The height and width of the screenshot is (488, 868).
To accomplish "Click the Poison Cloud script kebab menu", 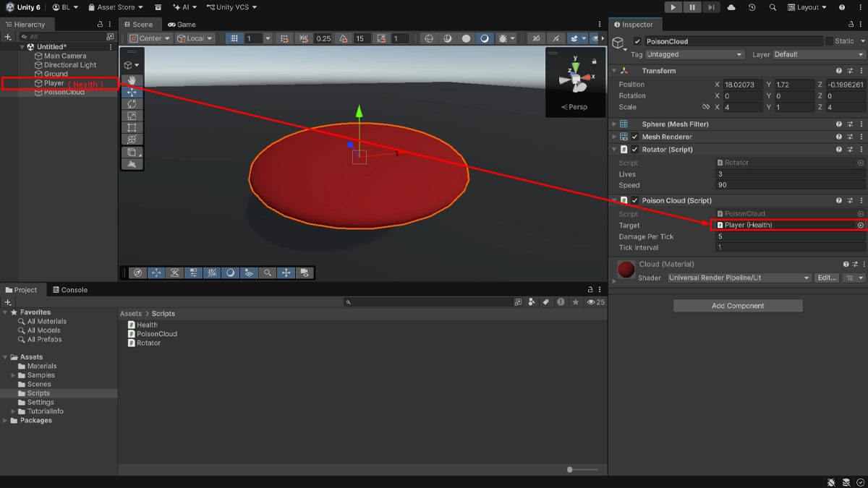I will coord(861,200).
